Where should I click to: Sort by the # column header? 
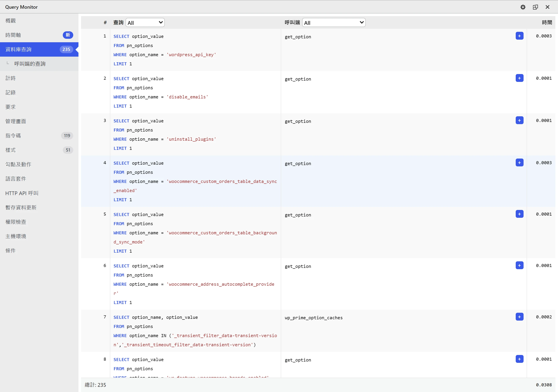point(105,23)
